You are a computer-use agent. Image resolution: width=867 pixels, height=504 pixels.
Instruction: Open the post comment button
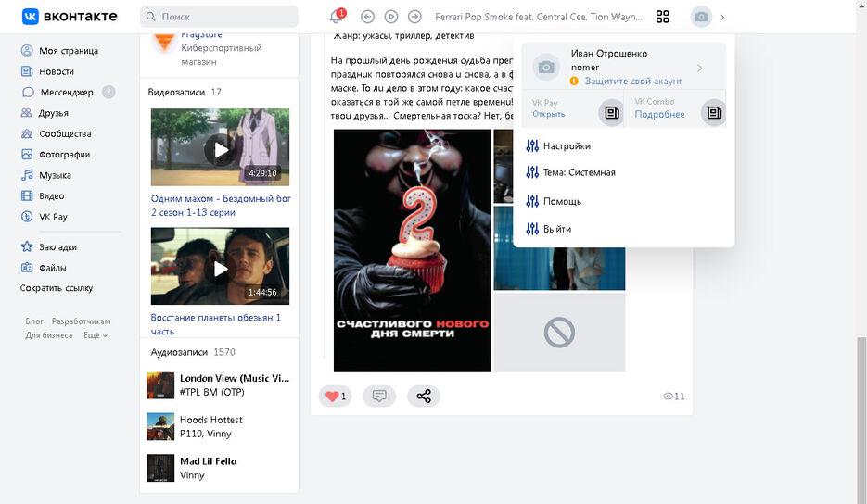point(379,397)
